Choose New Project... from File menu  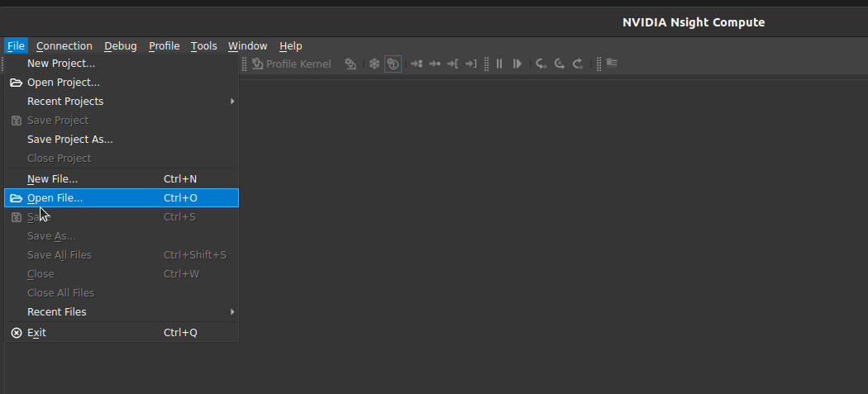click(61, 63)
